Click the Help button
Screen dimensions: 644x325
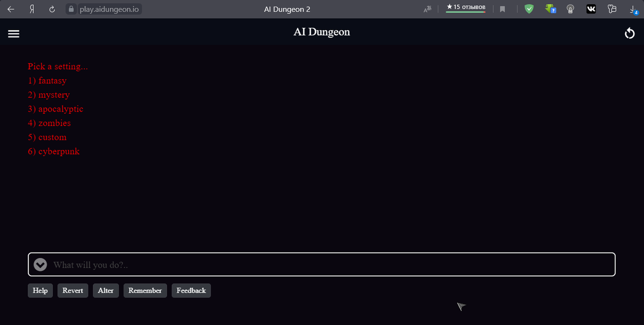pos(40,291)
